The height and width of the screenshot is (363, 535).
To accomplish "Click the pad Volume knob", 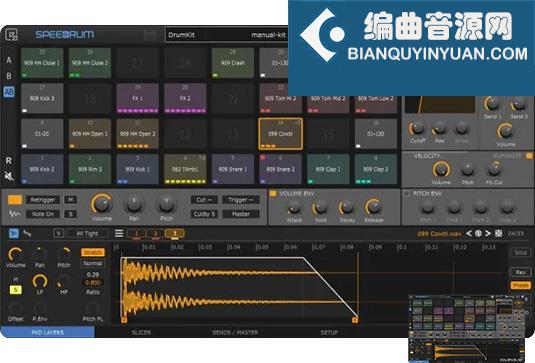I will click(102, 204).
